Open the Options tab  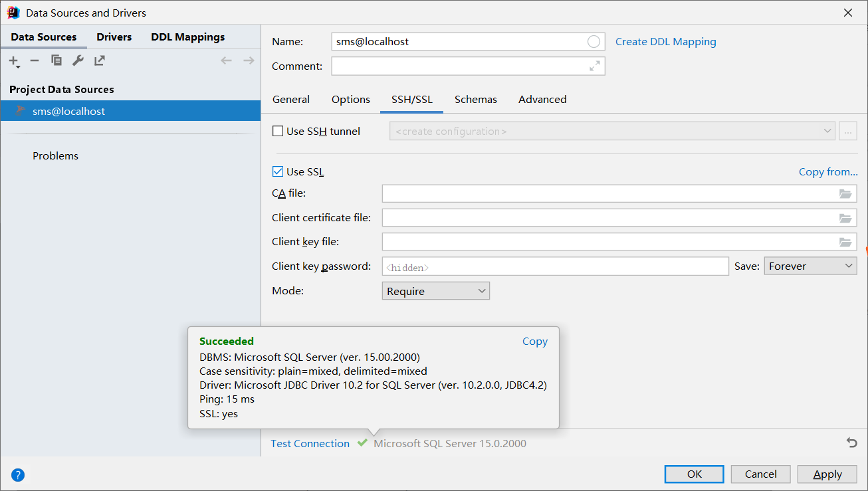[351, 100]
